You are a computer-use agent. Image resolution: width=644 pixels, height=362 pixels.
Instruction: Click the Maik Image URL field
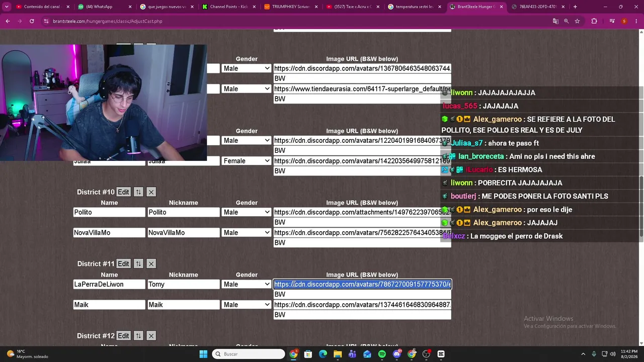click(x=362, y=305)
